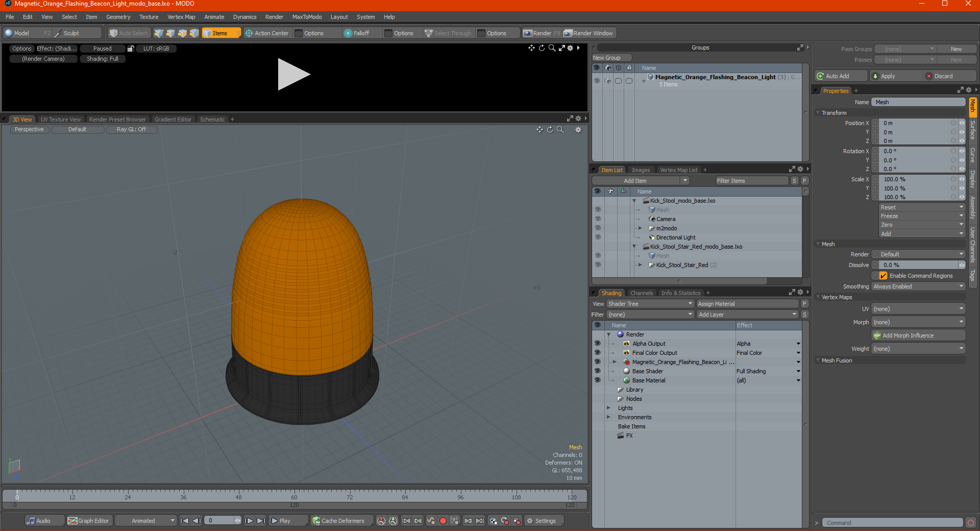The image size is (980, 531).
Task: Toggle visibility of m2modo item
Action: 597,228
